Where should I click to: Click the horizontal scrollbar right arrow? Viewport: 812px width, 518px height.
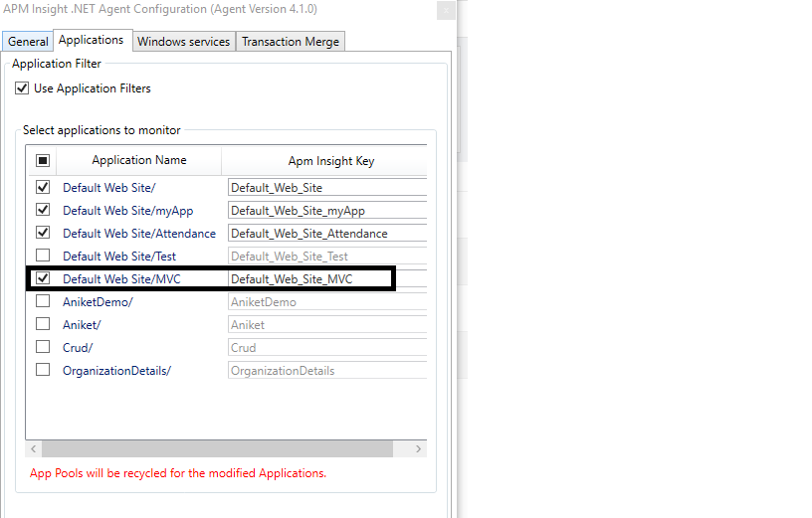418,448
